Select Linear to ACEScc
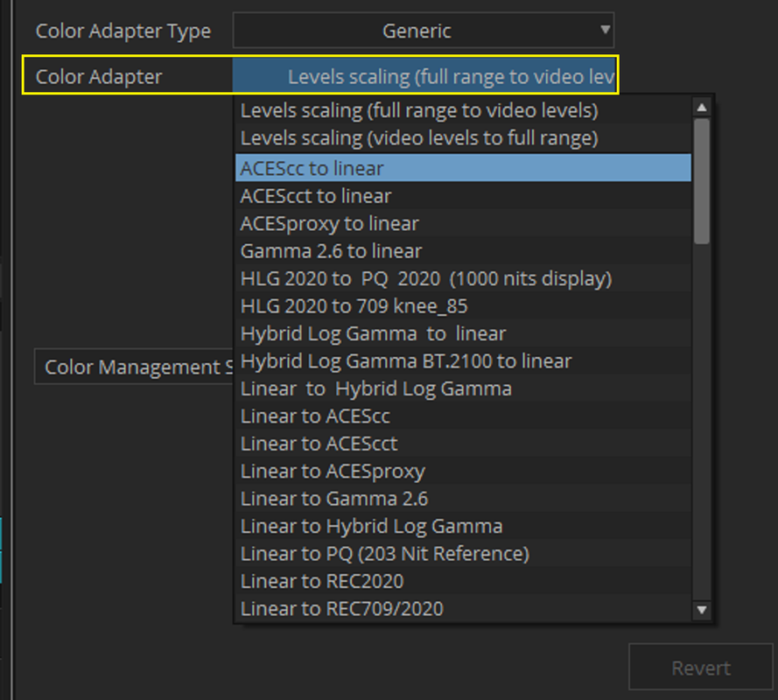 tap(463, 416)
